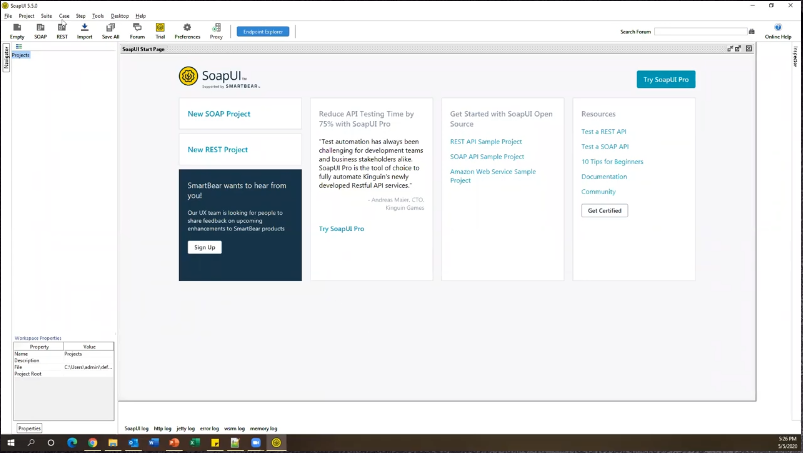This screenshot has height=453, width=803.
Task: Click the Get Certified button
Action: point(604,210)
